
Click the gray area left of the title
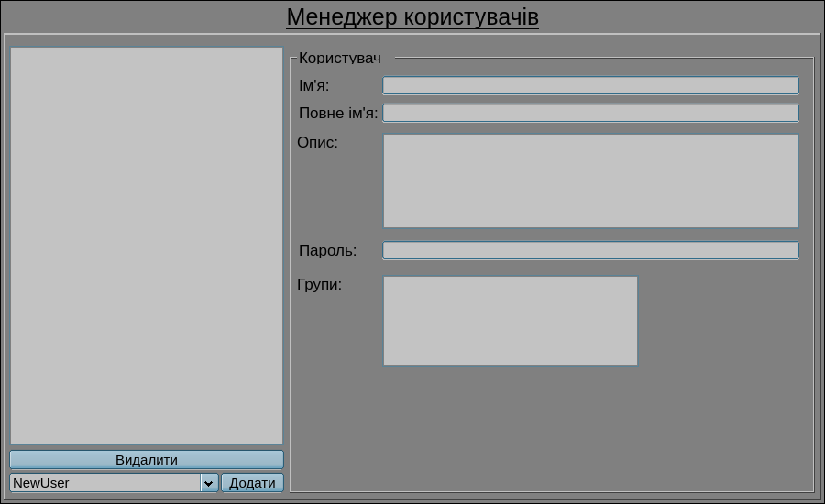(137, 16)
